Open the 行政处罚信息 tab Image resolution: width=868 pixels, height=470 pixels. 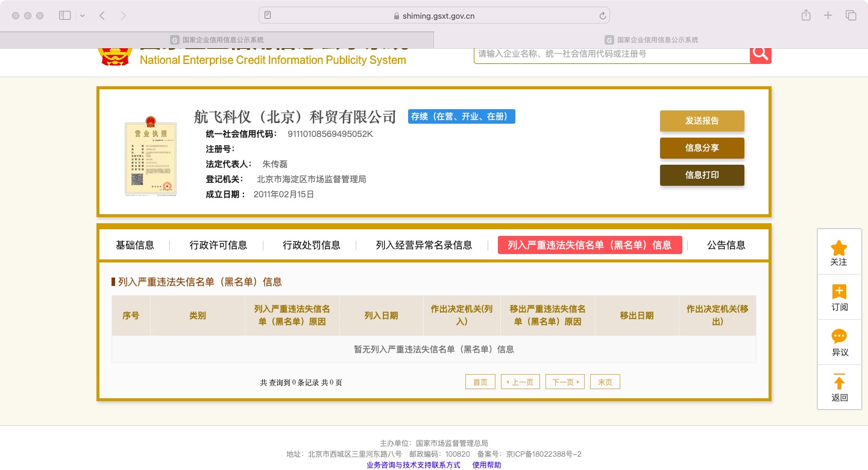click(312, 245)
